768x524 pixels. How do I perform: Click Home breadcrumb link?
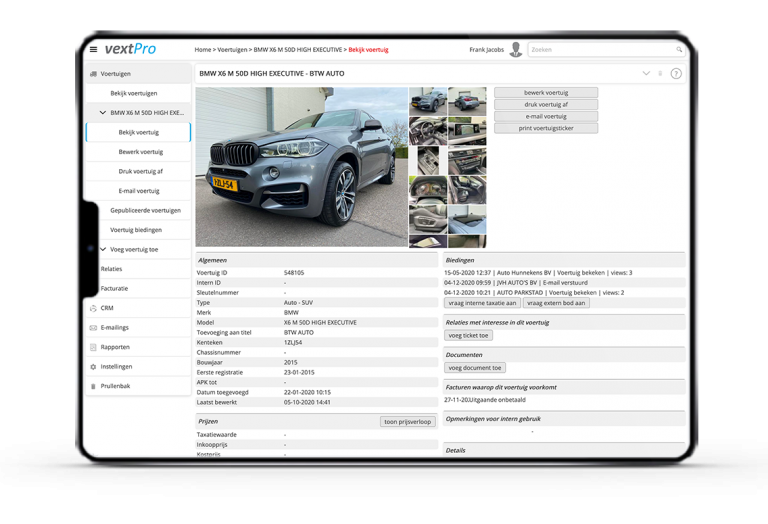click(202, 49)
